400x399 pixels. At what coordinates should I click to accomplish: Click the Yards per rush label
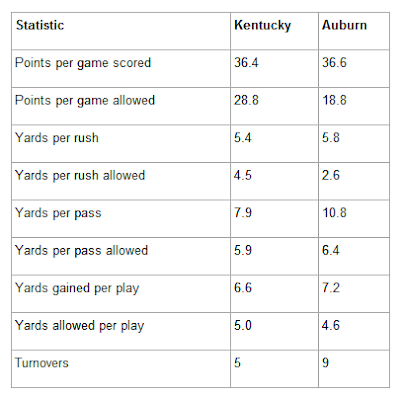click(x=57, y=138)
